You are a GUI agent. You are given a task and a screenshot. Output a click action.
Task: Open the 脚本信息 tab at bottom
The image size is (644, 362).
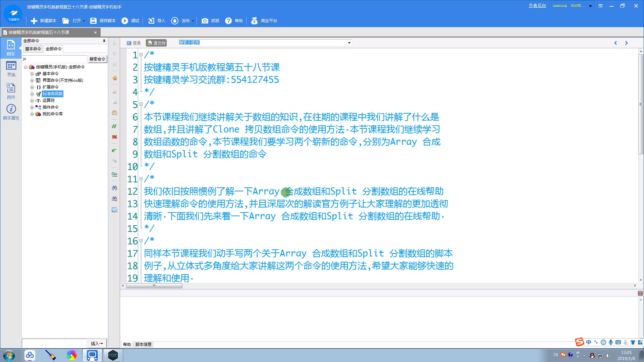coord(143,344)
